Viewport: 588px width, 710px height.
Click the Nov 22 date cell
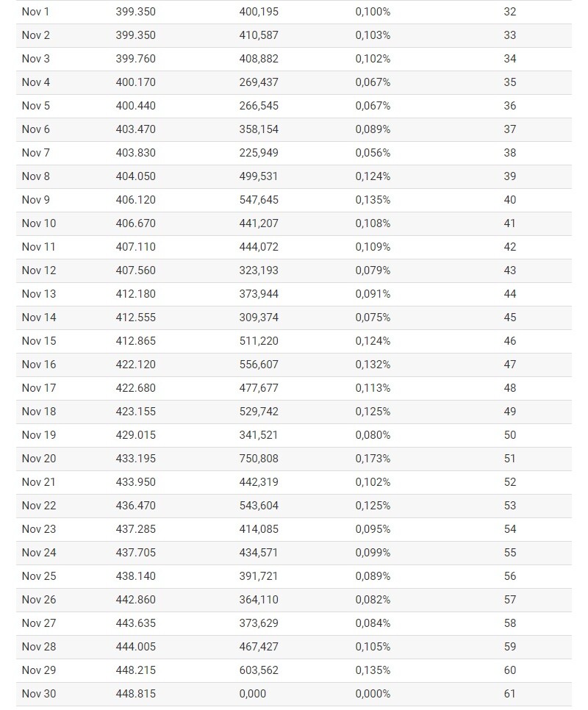(39, 506)
